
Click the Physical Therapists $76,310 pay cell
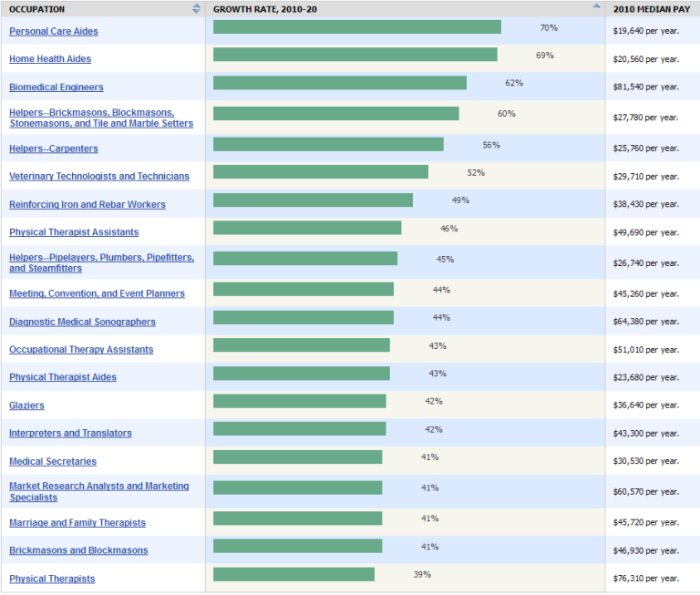point(645,579)
